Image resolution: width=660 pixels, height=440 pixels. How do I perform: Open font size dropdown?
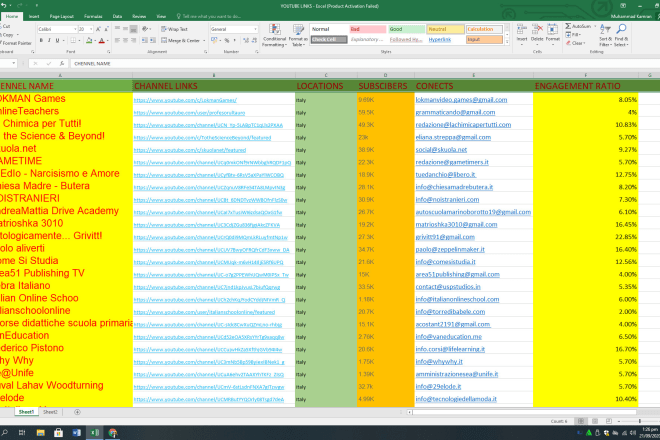(x=91, y=29)
